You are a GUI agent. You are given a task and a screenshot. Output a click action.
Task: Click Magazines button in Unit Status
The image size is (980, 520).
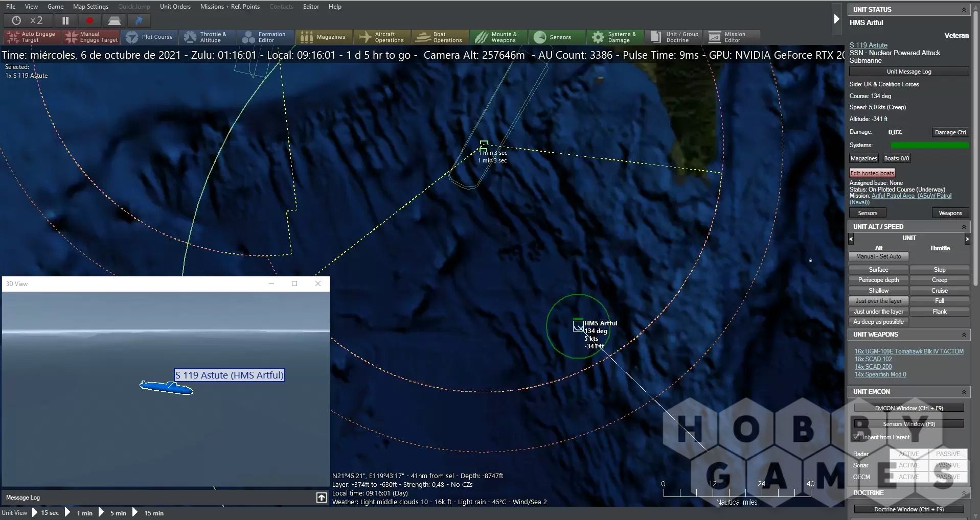point(863,158)
